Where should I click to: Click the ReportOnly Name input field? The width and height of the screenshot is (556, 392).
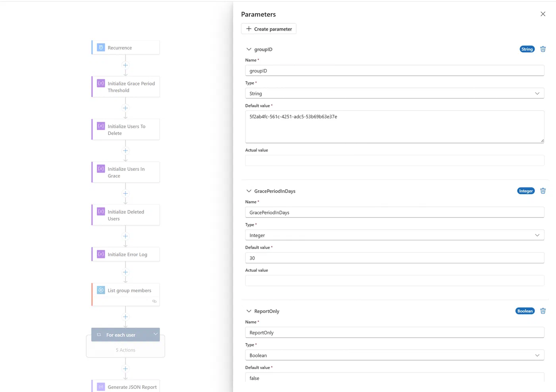pyautogui.click(x=395, y=332)
